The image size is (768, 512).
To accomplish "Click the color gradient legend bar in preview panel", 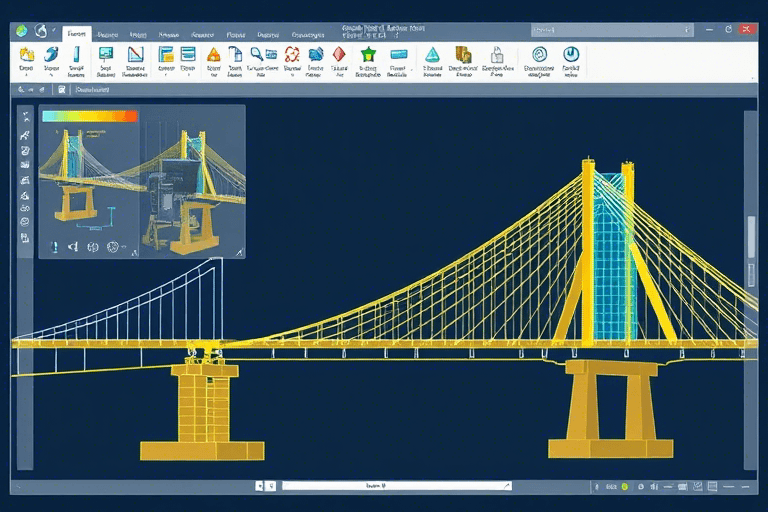I will [90, 116].
